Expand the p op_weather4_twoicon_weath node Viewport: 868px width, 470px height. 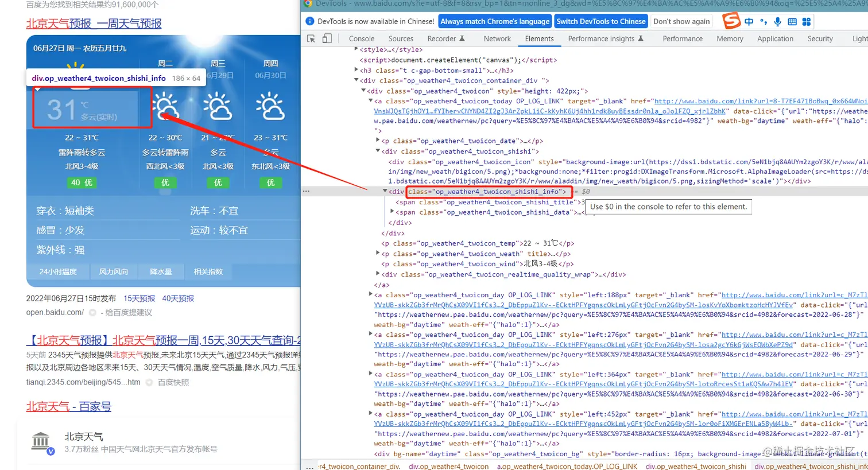378,253
